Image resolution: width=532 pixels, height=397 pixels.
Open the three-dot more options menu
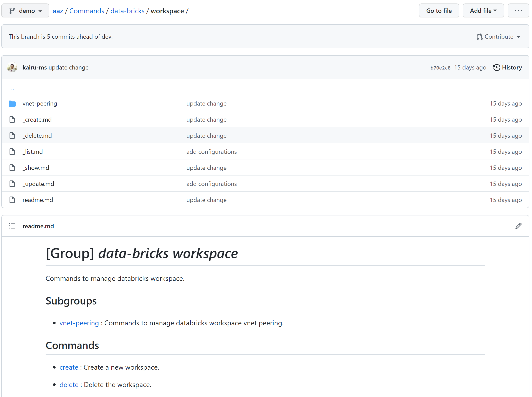tap(518, 11)
